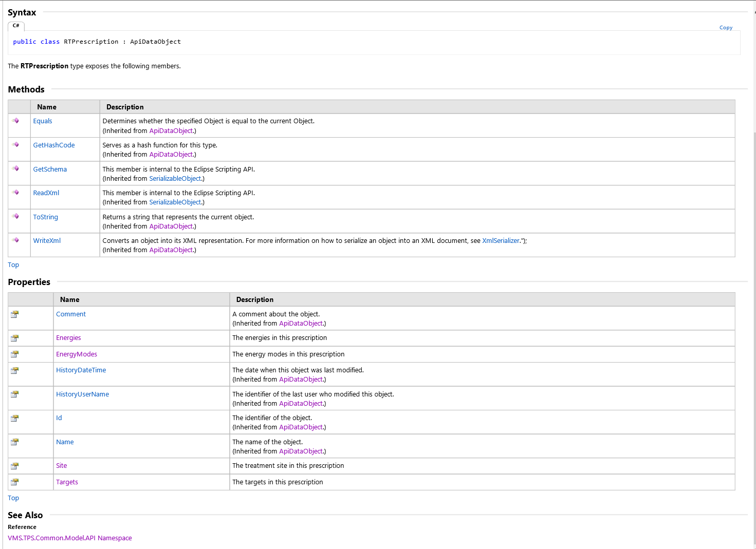Click the property icon beside Comment
Screen dimensions: 756x549
pos(15,314)
